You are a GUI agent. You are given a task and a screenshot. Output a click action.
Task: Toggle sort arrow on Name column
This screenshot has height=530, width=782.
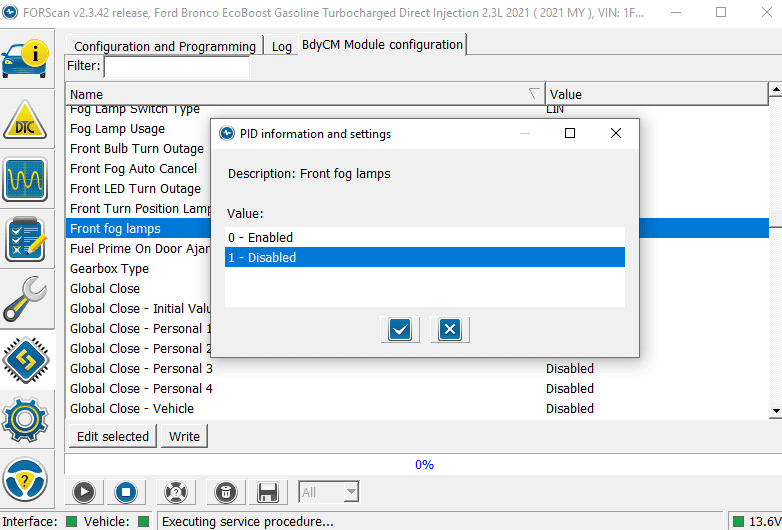pos(534,93)
